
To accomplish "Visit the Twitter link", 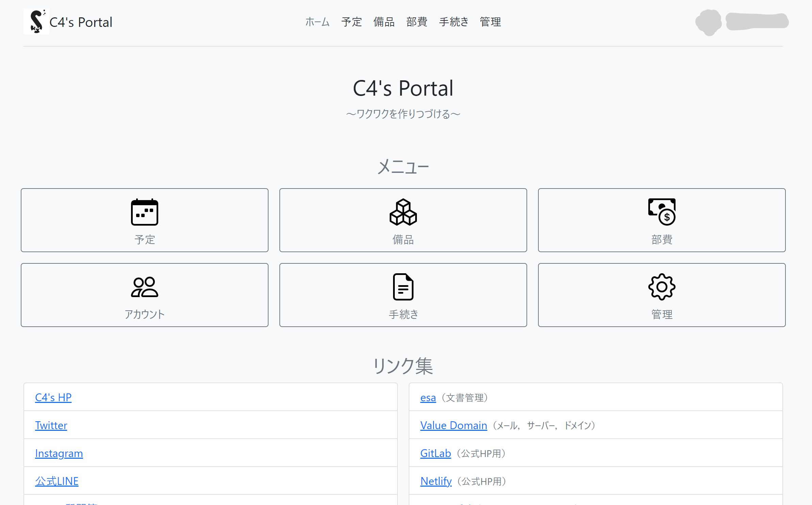I will click(51, 425).
